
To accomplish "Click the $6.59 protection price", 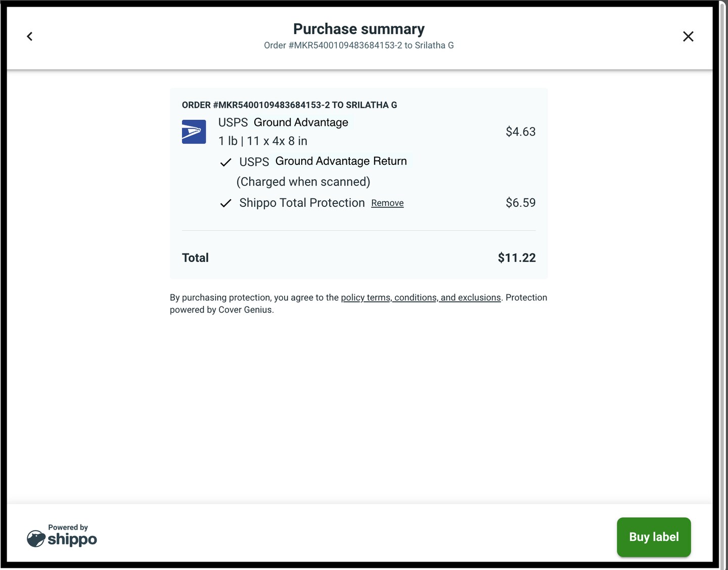I will point(520,202).
